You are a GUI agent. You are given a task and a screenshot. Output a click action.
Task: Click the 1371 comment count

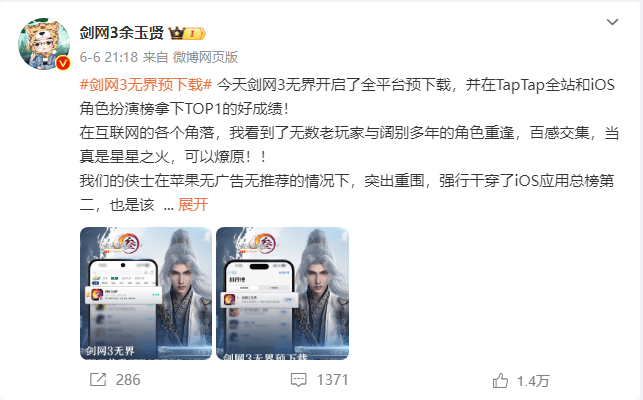(x=333, y=380)
